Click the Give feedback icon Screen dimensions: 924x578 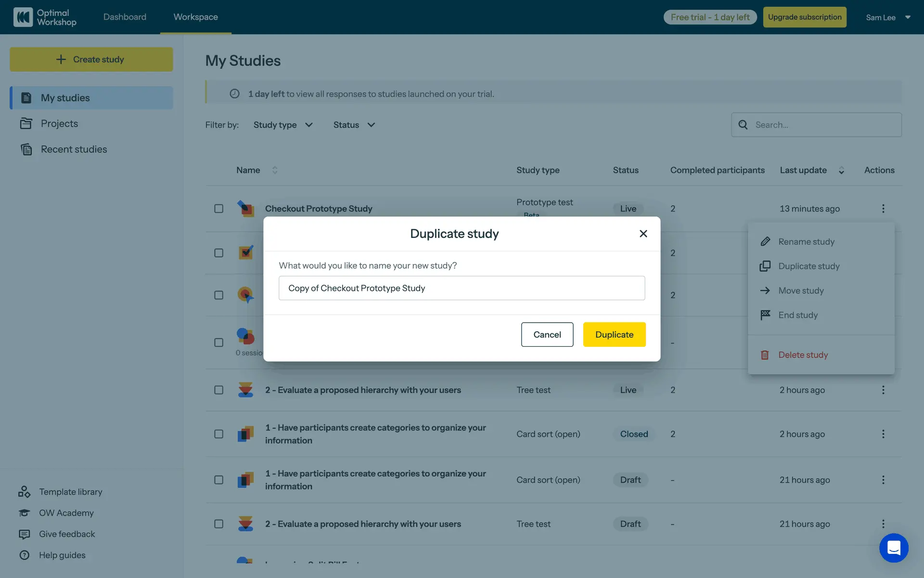[24, 534]
